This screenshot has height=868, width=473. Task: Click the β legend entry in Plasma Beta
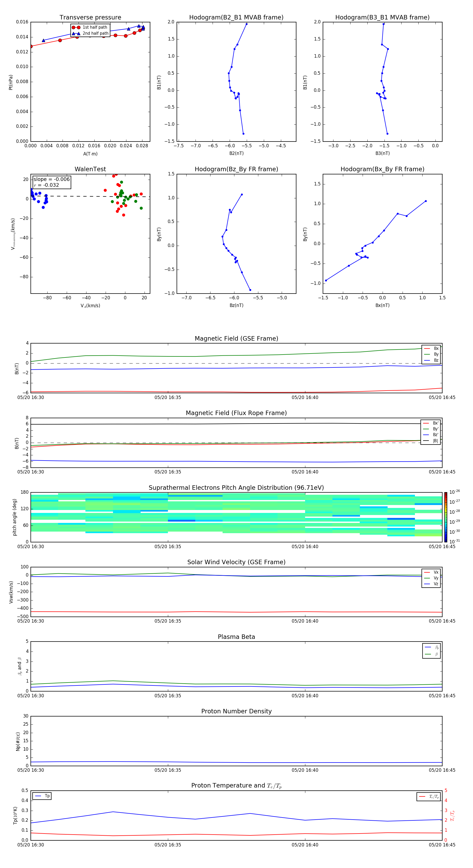431,654
